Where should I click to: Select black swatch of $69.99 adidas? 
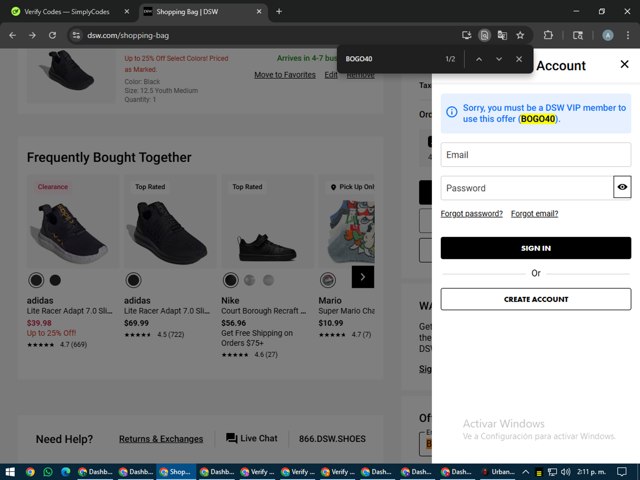tap(133, 280)
